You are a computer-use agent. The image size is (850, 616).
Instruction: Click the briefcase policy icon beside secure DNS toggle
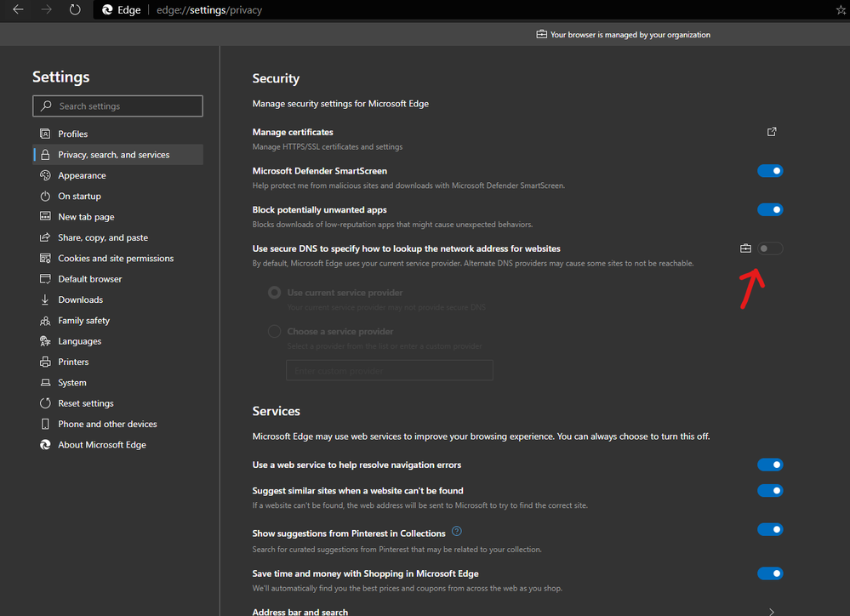tap(745, 248)
